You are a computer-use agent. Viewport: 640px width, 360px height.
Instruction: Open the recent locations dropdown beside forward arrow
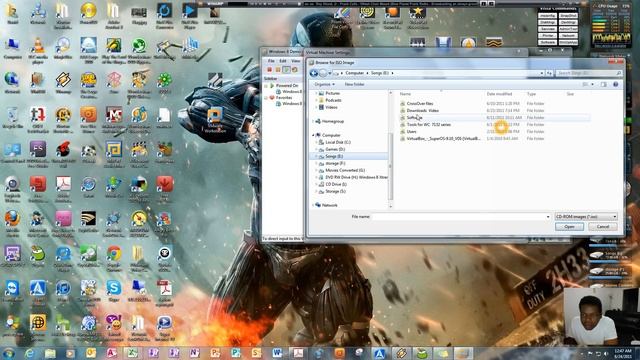tap(330, 73)
